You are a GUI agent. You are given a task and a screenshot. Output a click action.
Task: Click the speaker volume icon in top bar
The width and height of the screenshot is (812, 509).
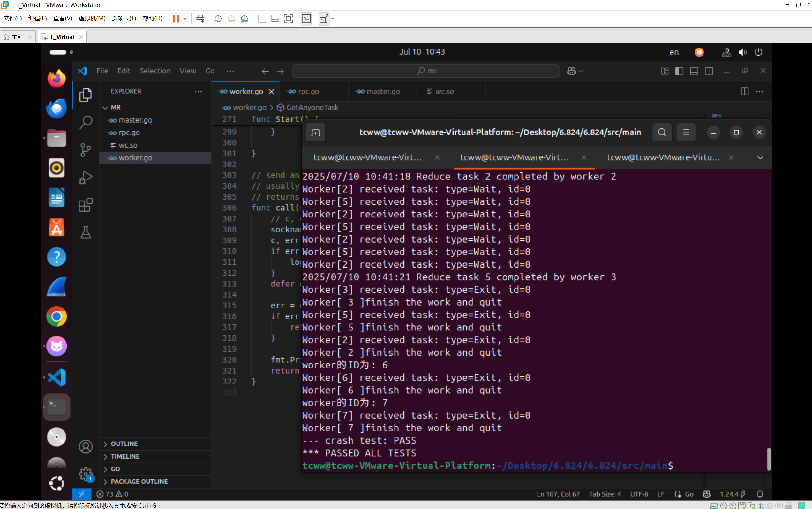click(x=742, y=52)
